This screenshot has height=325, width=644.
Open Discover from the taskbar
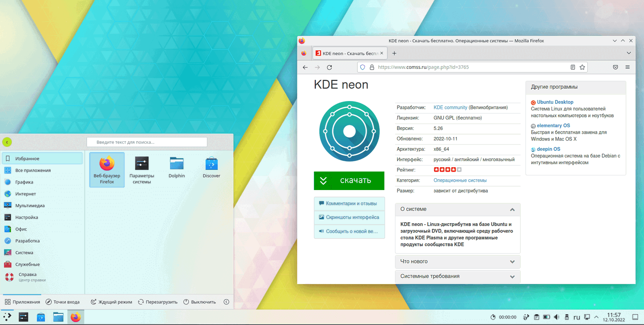41,317
